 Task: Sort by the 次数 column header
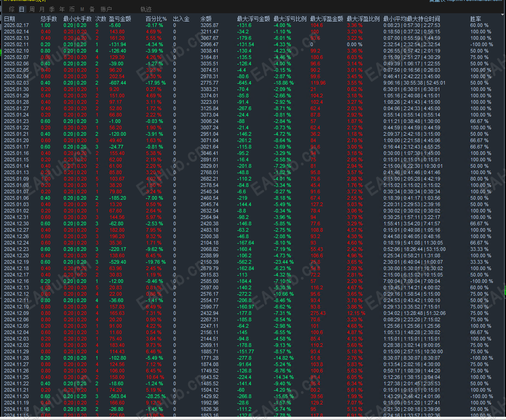[101, 19]
